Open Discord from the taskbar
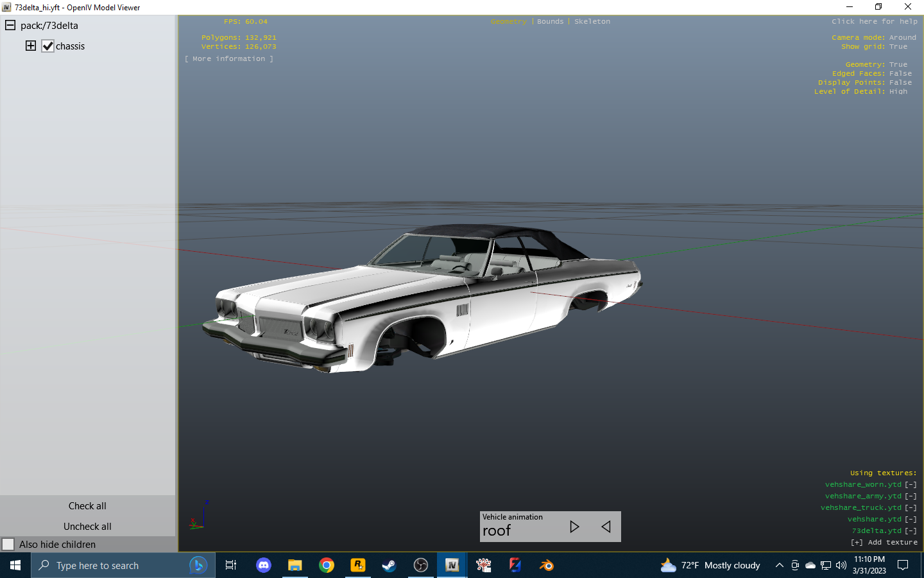The height and width of the screenshot is (578, 924). [263, 565]
